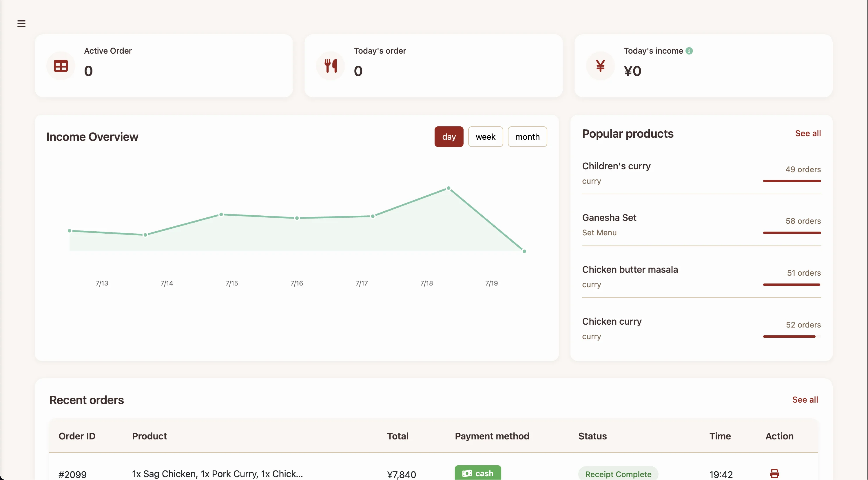
Task: Click the 51 orders count
Action: pyautogui.click(x=804, y=273)
